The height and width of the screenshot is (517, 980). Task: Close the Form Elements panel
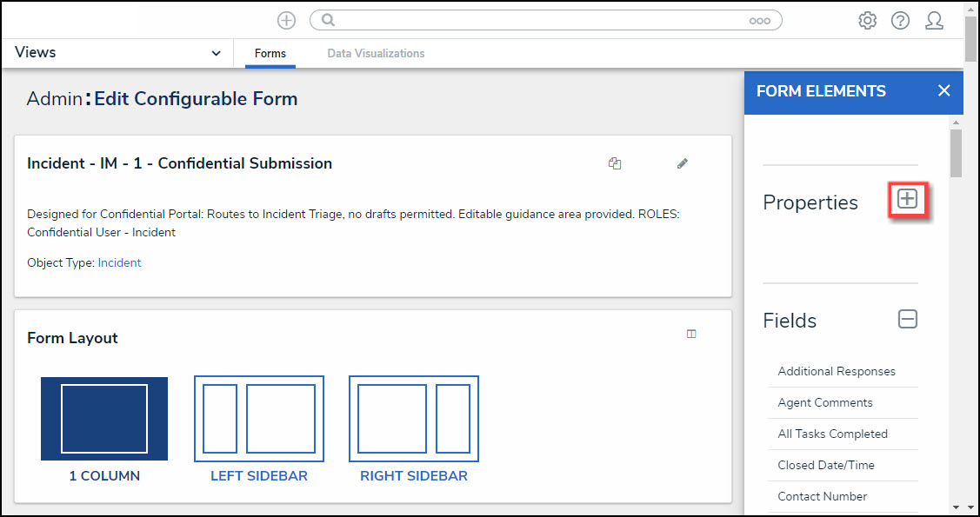943,91
